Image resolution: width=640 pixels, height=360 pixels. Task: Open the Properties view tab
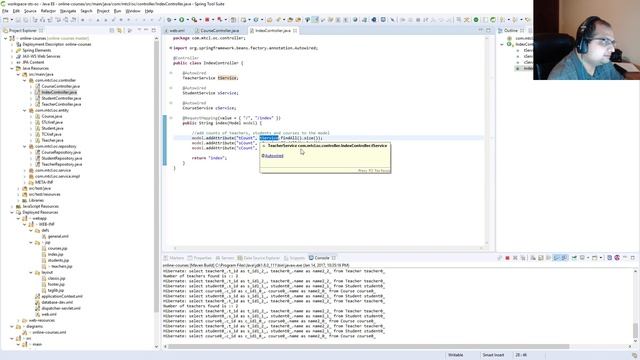[199, 258]
